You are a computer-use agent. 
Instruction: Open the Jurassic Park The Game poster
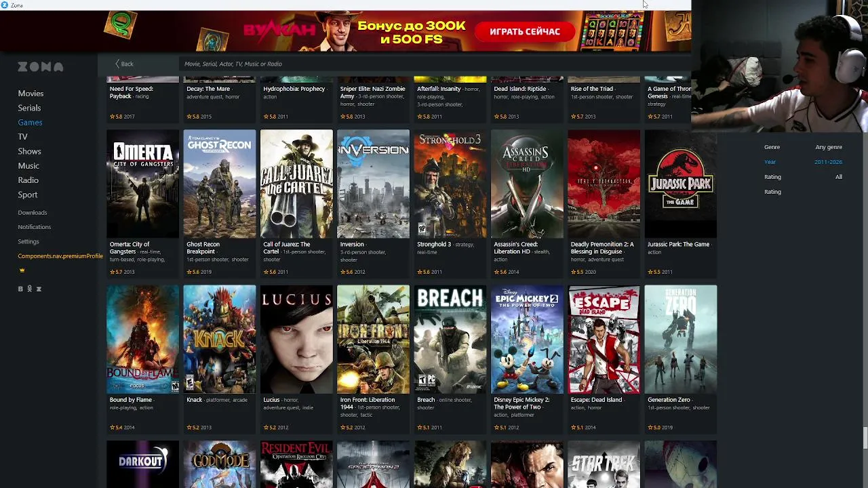(x=681, y=184)
